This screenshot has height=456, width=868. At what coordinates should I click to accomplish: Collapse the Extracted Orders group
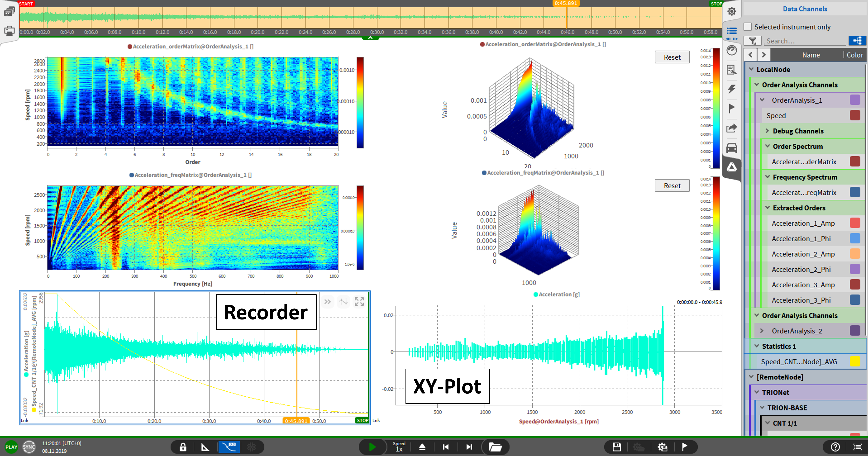767,208
